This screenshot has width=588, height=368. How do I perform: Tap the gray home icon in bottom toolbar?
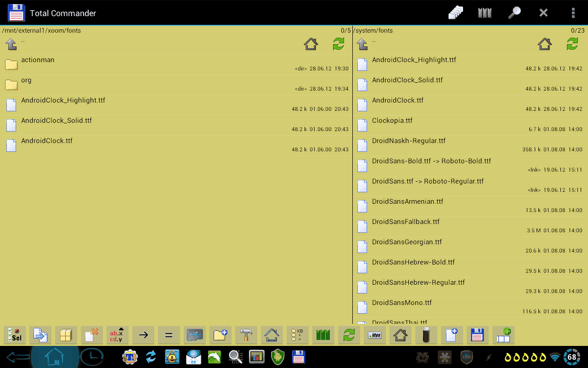401,335
